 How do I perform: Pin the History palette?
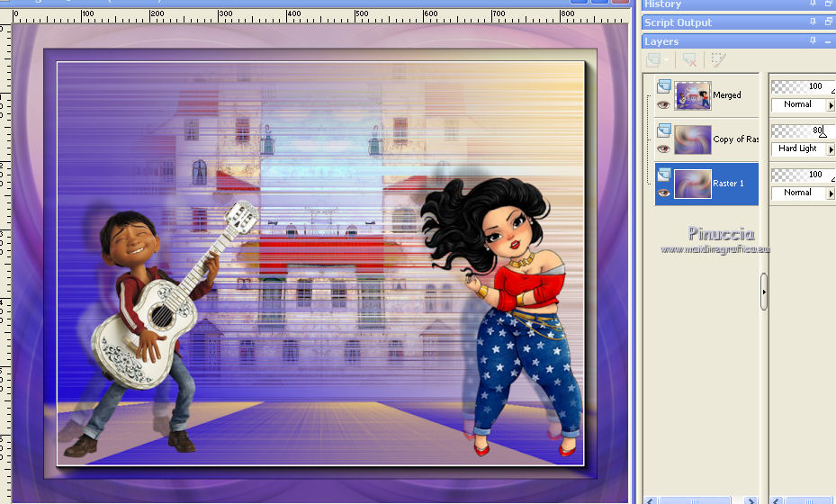[x=813, y=4]
